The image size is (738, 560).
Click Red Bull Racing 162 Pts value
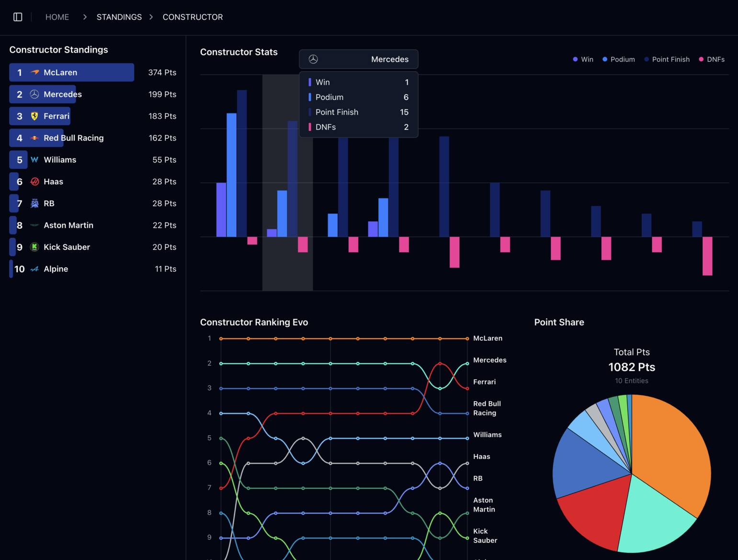click(162, 138)
